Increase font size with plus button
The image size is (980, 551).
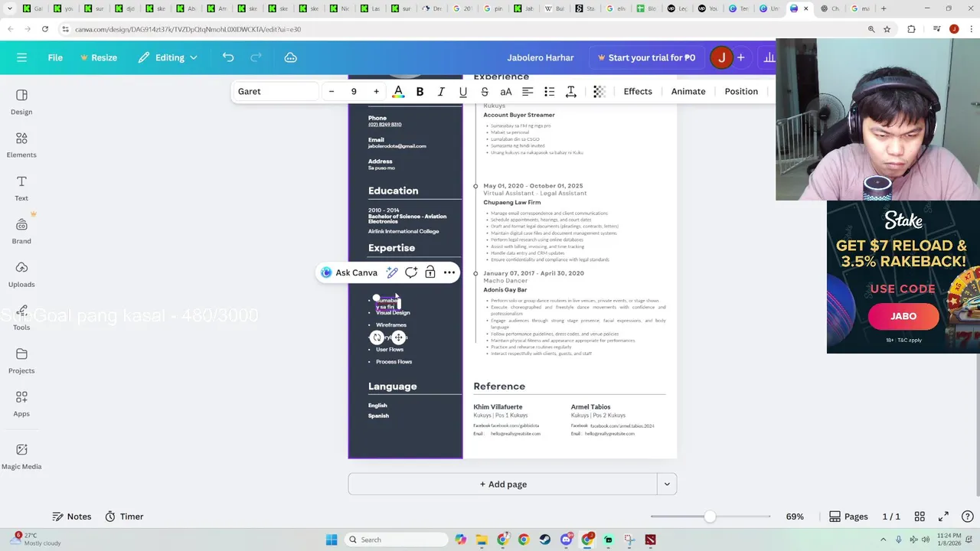pos(376,91)
